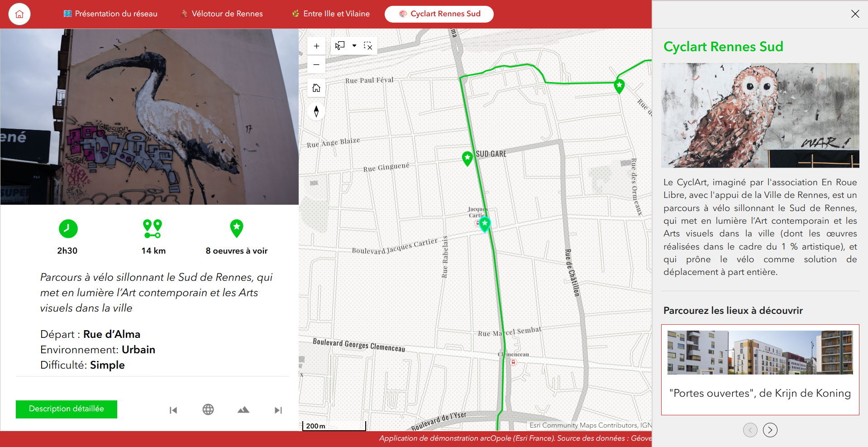Zoom in on the map

pyautogui.click(x=316, y=46)
